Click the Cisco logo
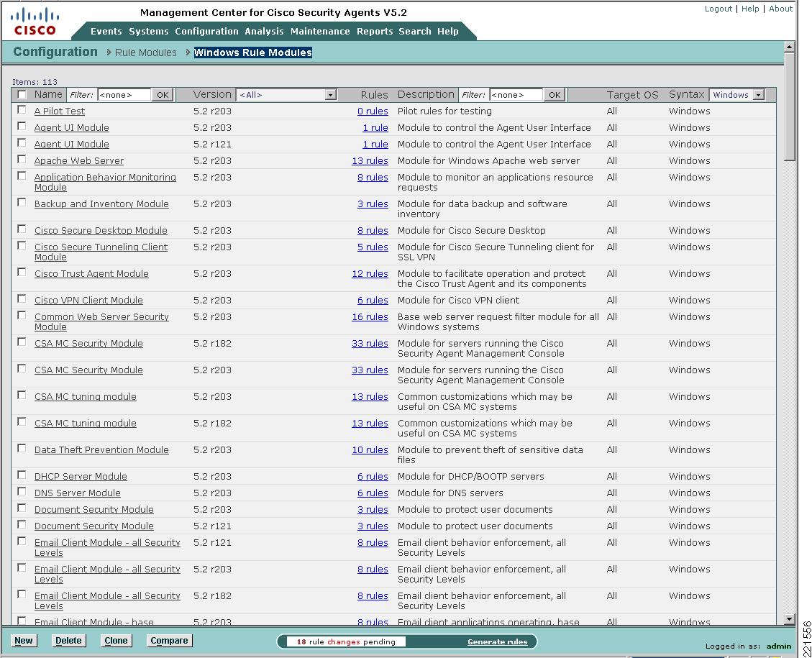This screenshot has height=658, width=812. coord(35,22)
